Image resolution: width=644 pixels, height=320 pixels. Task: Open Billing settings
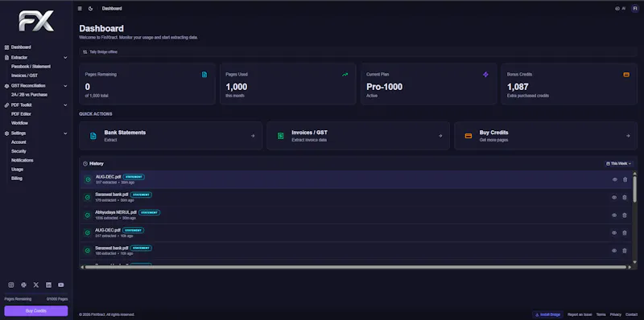click(17, 178)
